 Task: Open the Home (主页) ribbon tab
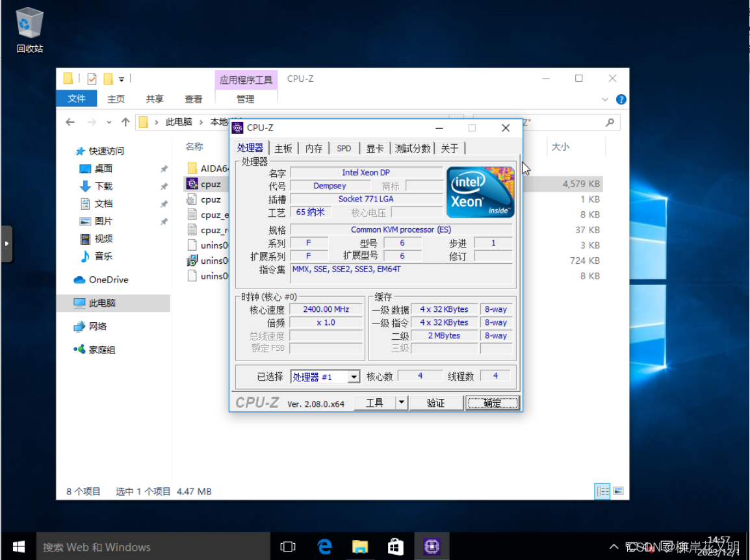pos(116,99)
